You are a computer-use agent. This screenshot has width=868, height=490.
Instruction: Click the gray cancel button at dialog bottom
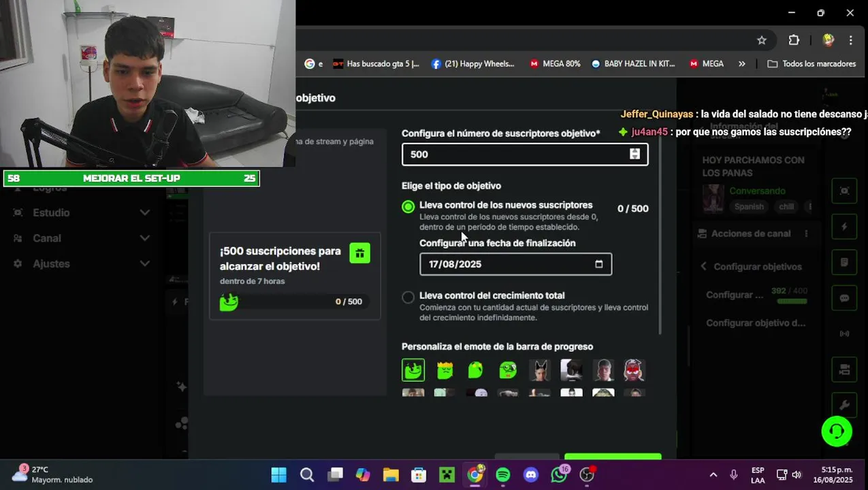click(x=527, y=457)
